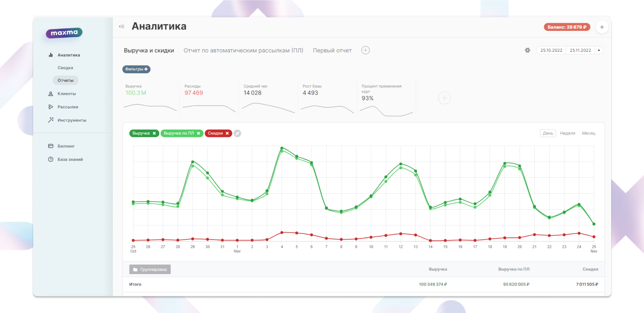Open the Группировка grouping selector
The image size is (644, 313).
[150, 269]
